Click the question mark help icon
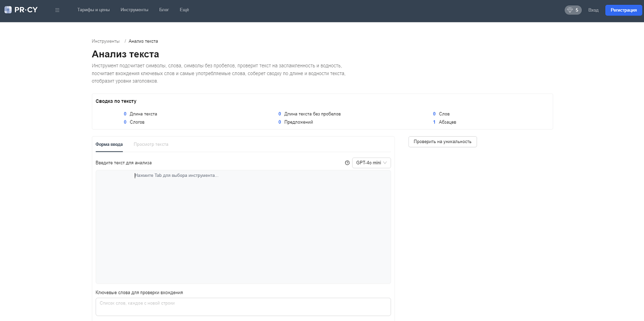 [x=347, y=163]
